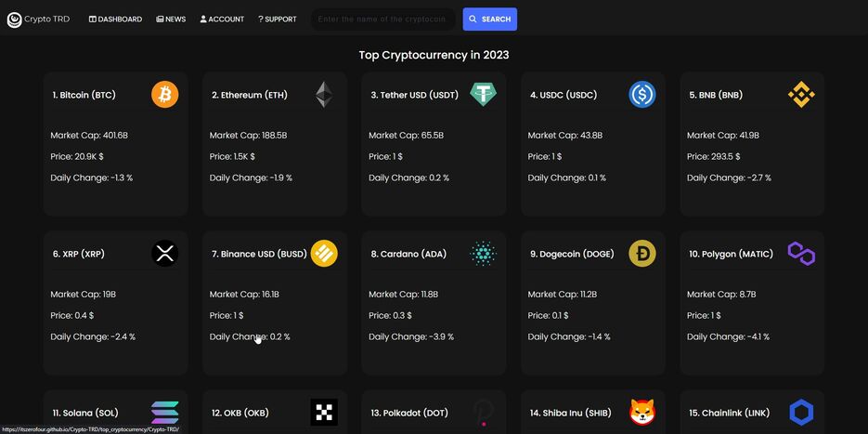Click Bitcoin's 'Market Cap: 401.6B' text
The width and height of the screenshot is (868, 434).
[x=89, y=136]
